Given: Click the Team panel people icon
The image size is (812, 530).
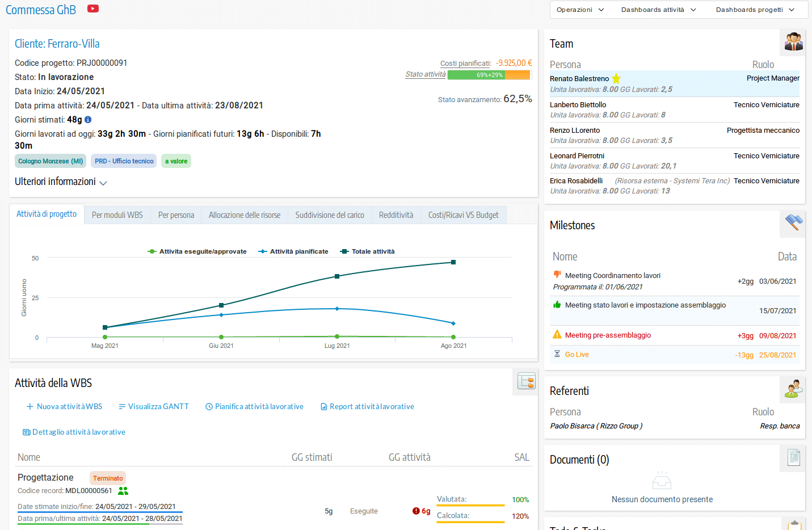Looking at the screenshot, I should point(793,42).
